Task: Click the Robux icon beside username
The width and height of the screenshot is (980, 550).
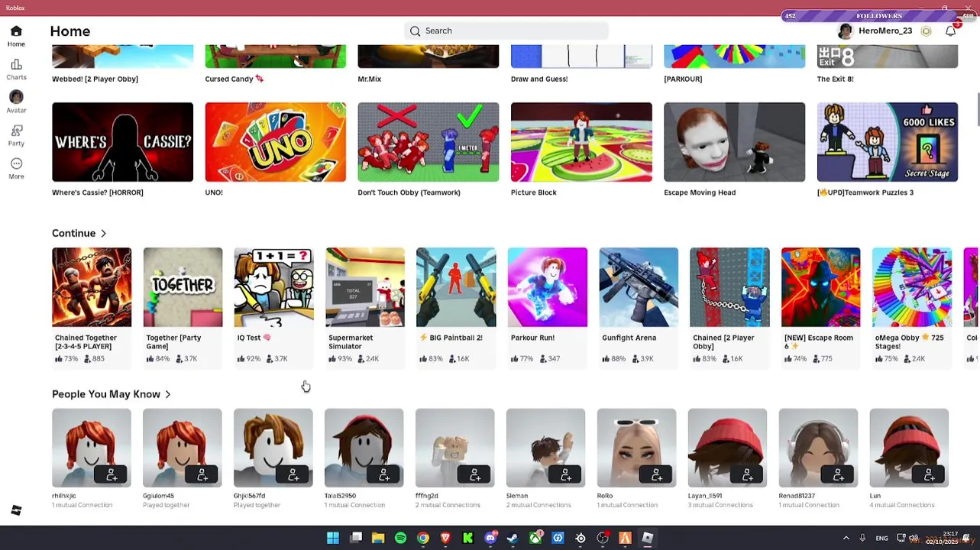Action: (926, 31)
